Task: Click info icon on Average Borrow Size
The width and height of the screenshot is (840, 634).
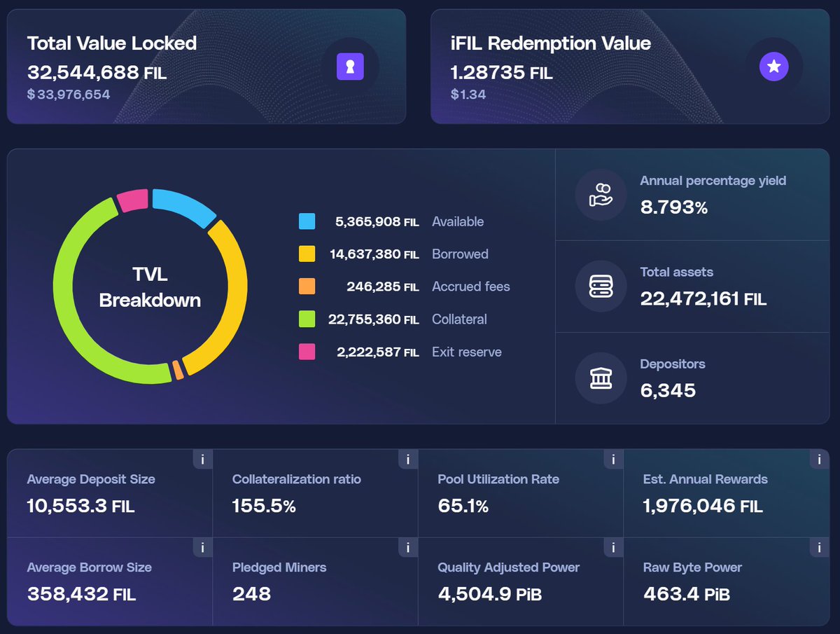Action: tap(202, 548)
